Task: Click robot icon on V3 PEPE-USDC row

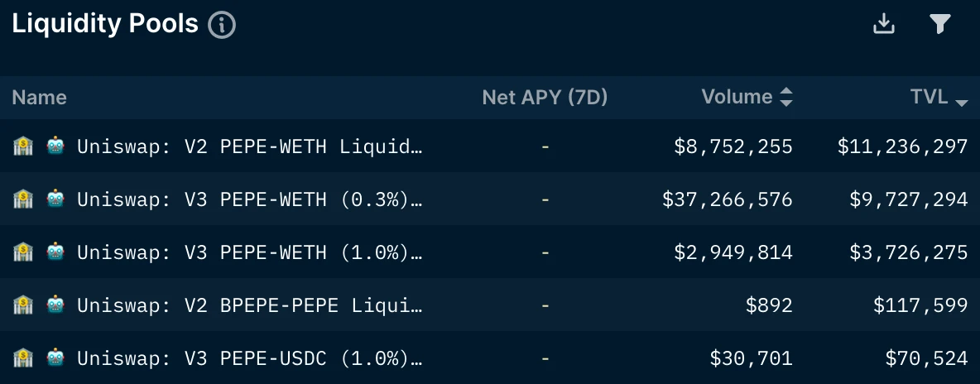Action: 55,358
